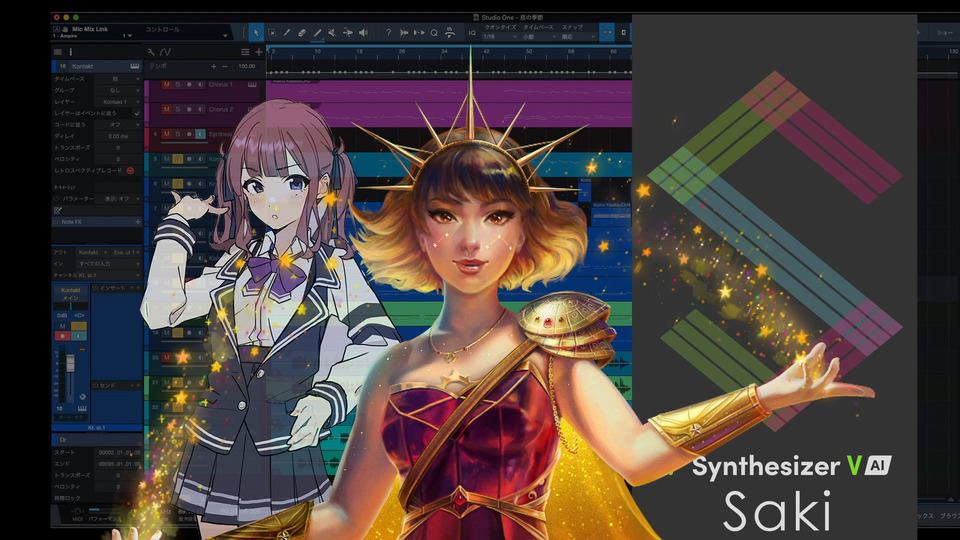Toggle monitor on Synthesizer track
The width and height of the screenshot is (960, 540).
tap(200, 133)
